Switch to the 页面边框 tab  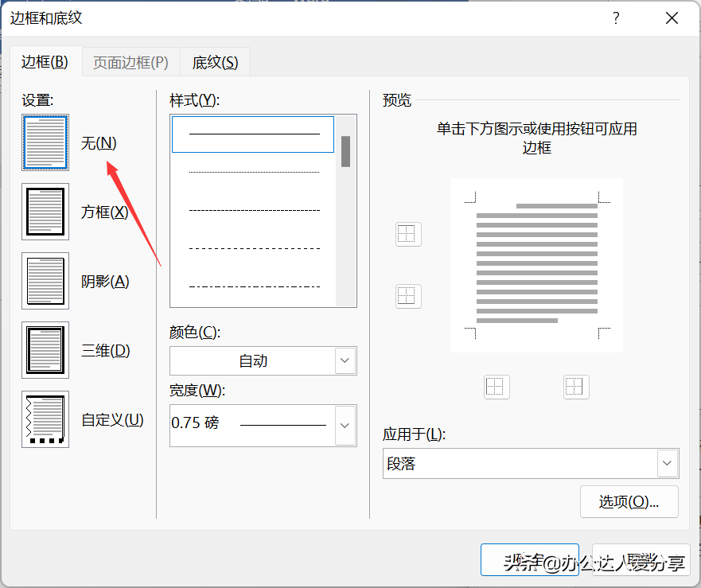click(x=130, y=62)
